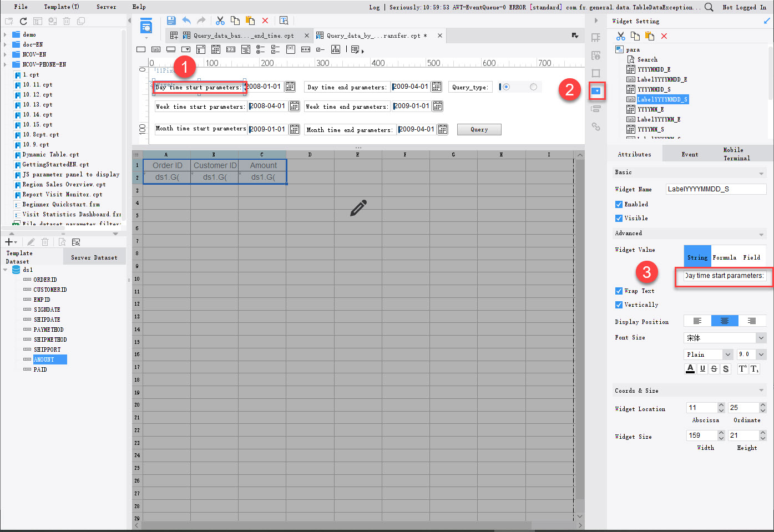
Task: Insert a number widget from the widget bar
Action: point(231,49)
